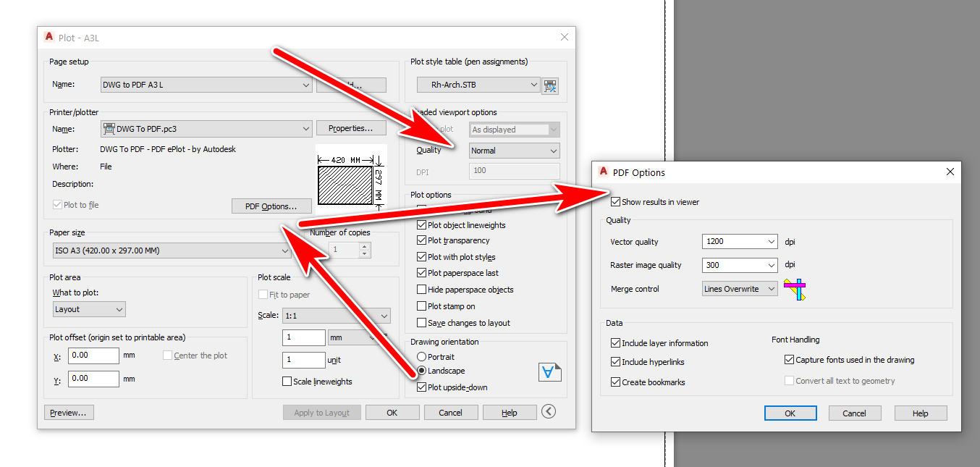Select Portrait orientation
The image size is (980, 467).
coord(422,357)
